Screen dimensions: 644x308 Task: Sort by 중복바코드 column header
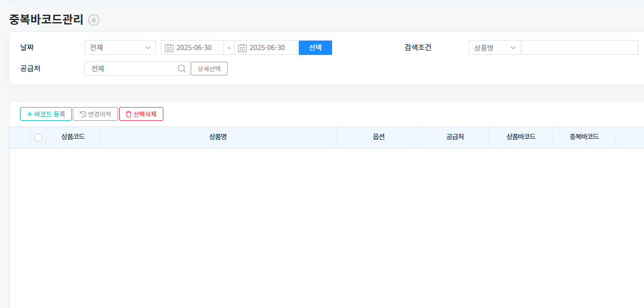(584, 137)
